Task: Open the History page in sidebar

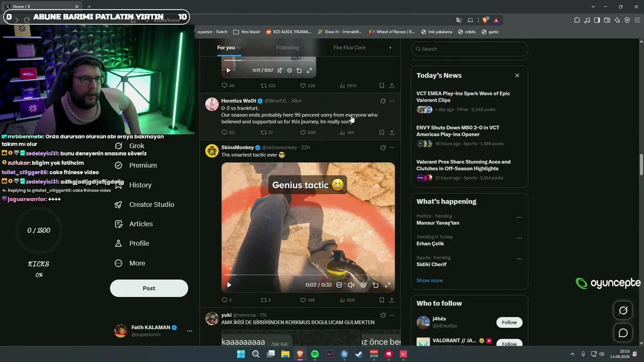Action: 133,185
